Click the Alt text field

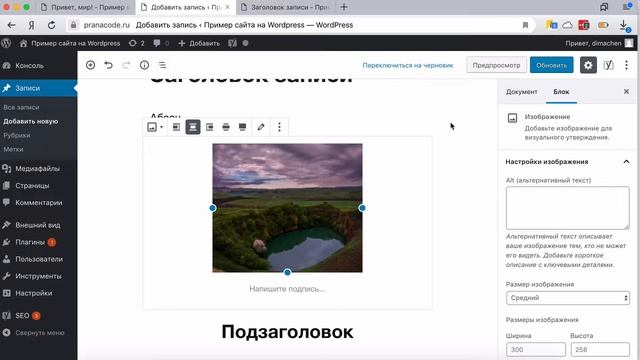tap(567, 208)
